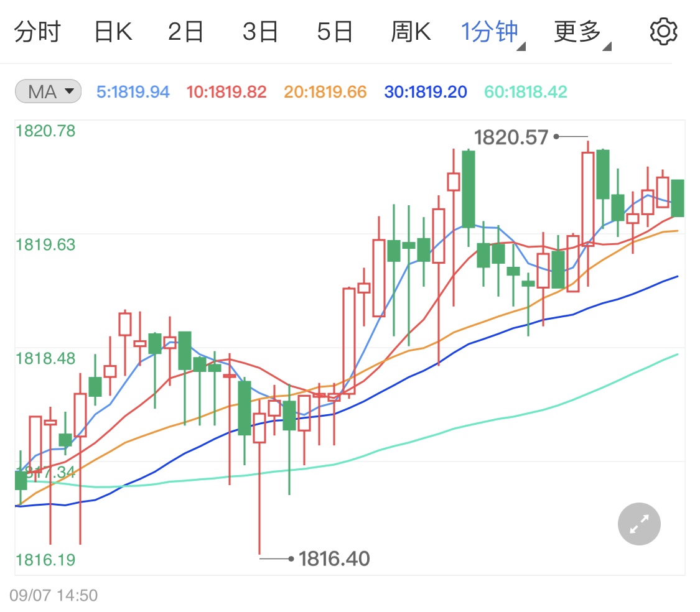
Task: Select the 3日 chart tab
Action: pyautogui.click(x=260, y=32)
